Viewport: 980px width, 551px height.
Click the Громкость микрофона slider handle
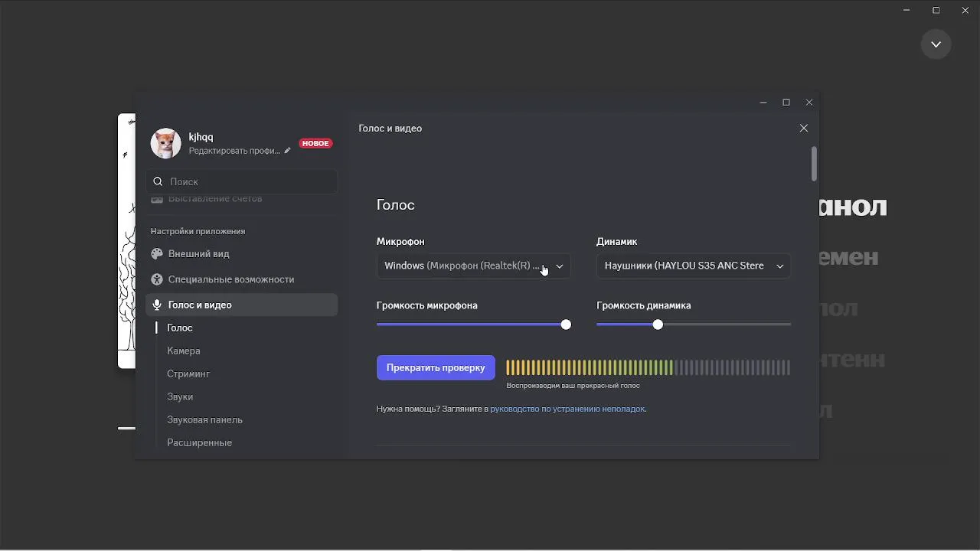point(566,324)
